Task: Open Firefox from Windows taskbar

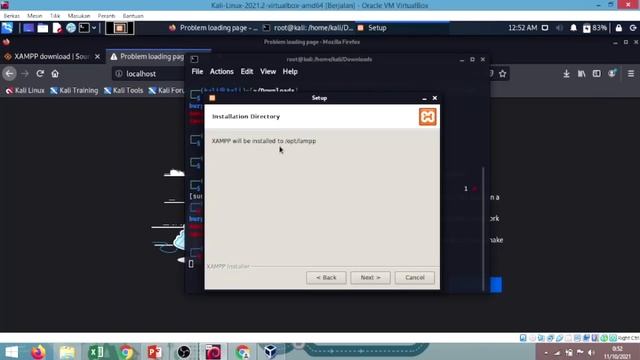Action: (x=38, y=352)
